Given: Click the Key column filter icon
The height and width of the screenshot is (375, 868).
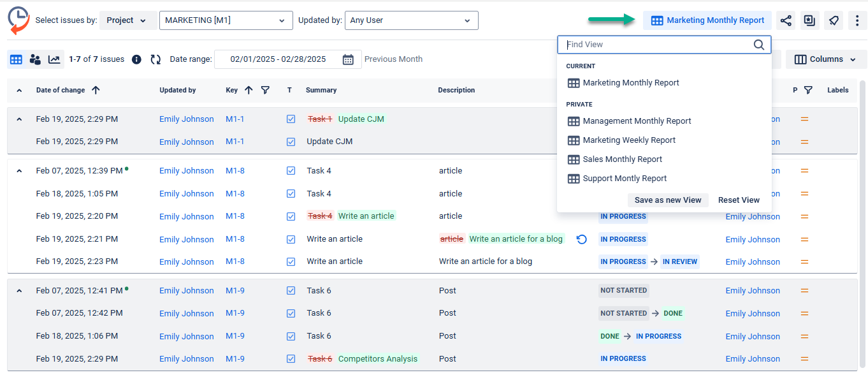Looking at the screenshot, I should point(265,90).
